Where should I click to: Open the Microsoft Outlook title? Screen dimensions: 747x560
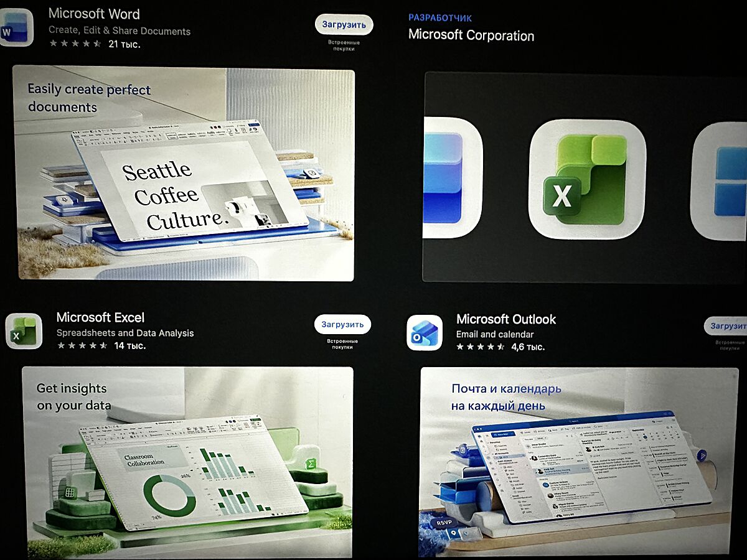[505, 319]
